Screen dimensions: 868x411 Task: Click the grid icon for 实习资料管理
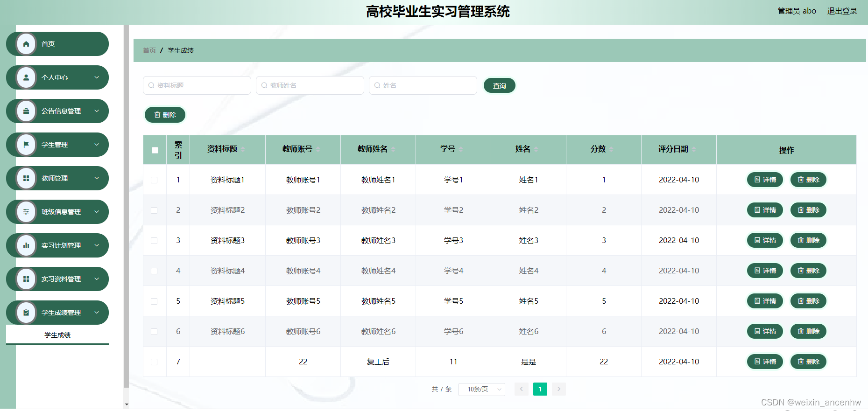[26, 279]
